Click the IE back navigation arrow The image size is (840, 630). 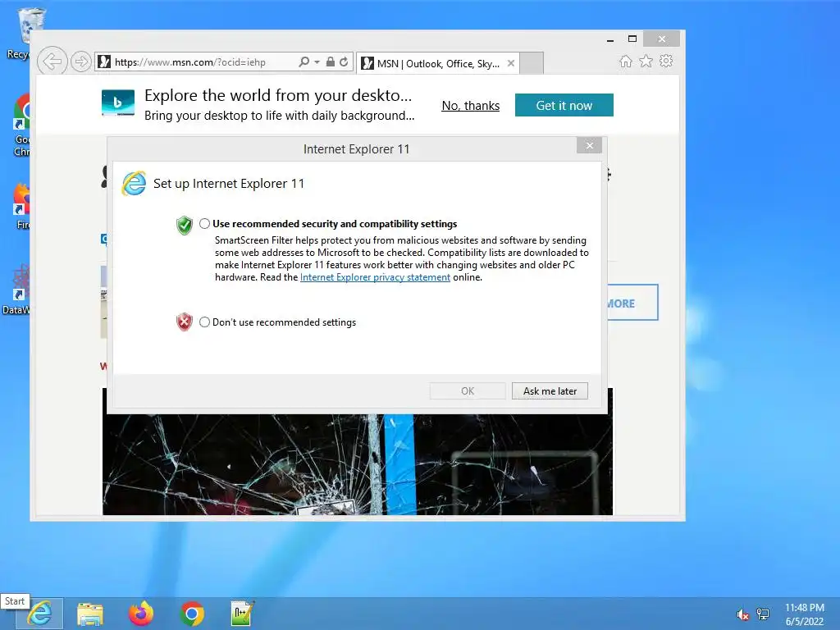point(52,62)
